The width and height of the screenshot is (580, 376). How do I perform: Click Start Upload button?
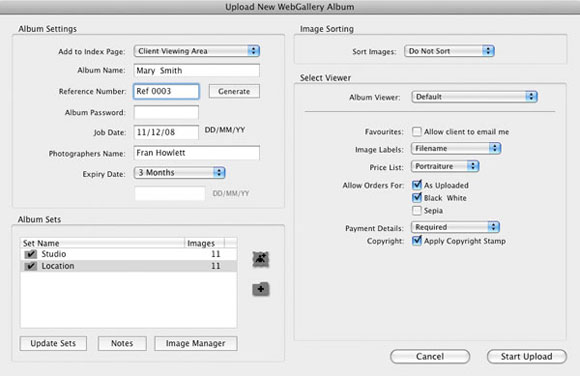[x=527, y=356]
